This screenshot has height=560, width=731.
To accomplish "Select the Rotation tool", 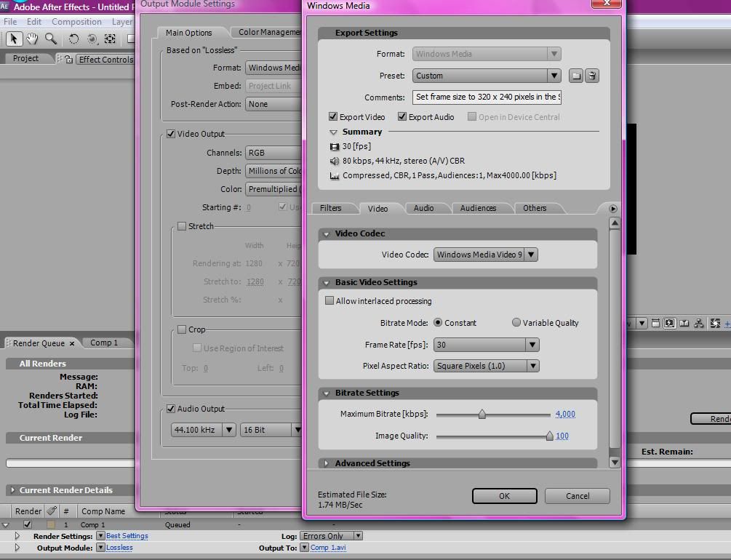I will 74,39.
